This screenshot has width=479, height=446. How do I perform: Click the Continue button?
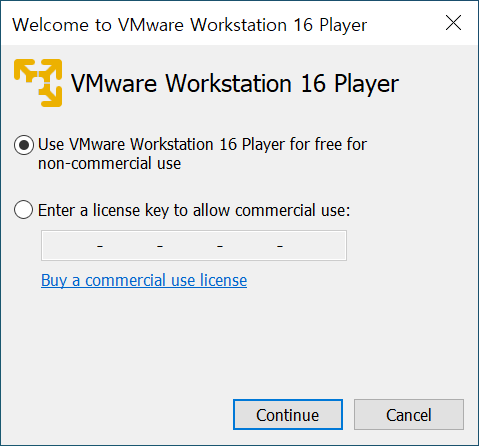288,414
